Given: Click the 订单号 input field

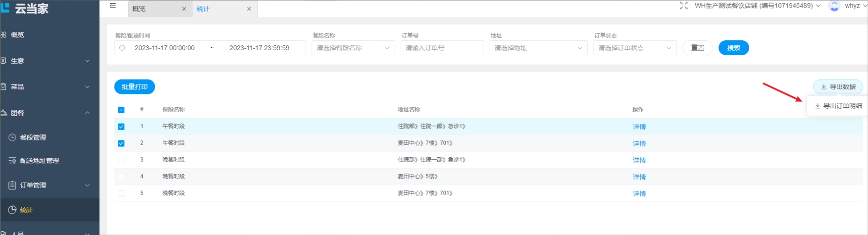Looking at the screenshot, I should coord(442,48).
